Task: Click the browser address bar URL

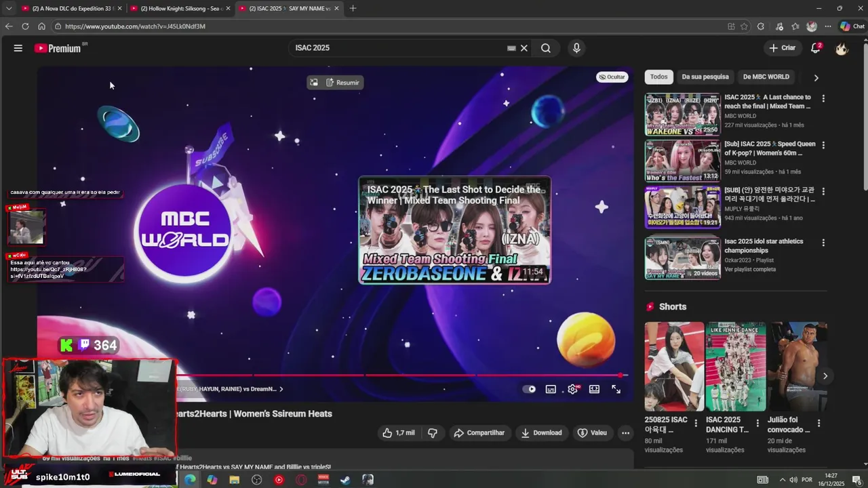Action: coord(135,26)
